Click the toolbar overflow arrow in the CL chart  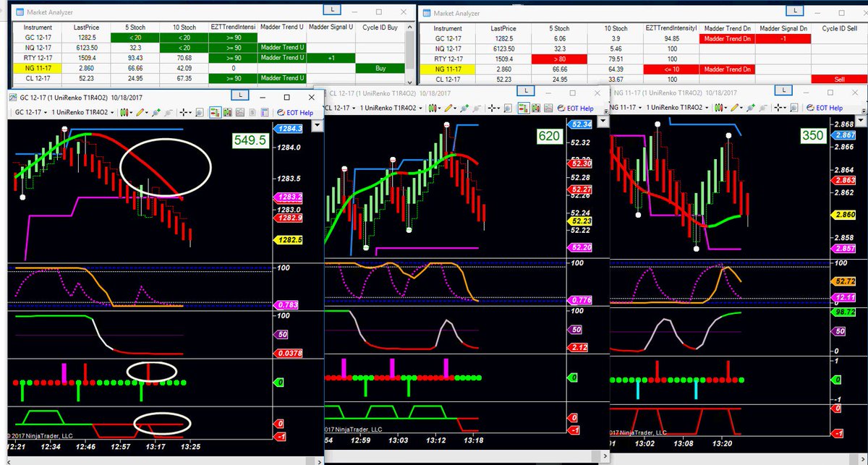[x=606, y=112]
